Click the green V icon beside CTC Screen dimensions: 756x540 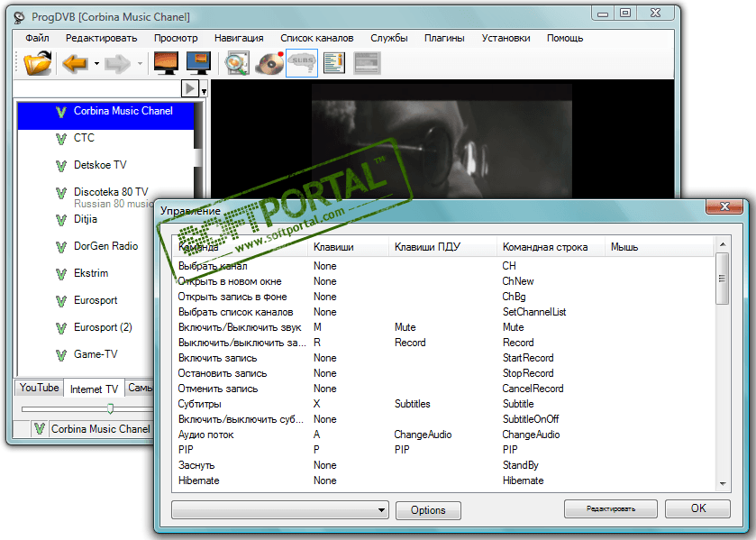click(x=60, y=139)
